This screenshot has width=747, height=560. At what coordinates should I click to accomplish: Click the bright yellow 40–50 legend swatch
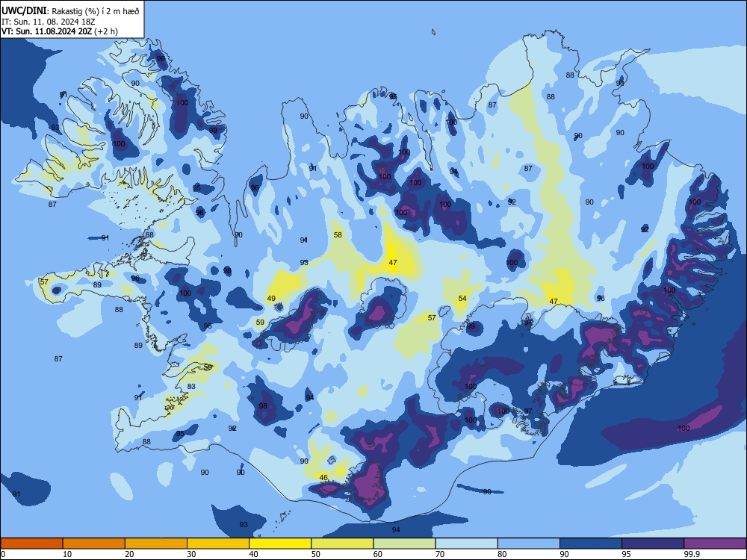tap(280, 544)
